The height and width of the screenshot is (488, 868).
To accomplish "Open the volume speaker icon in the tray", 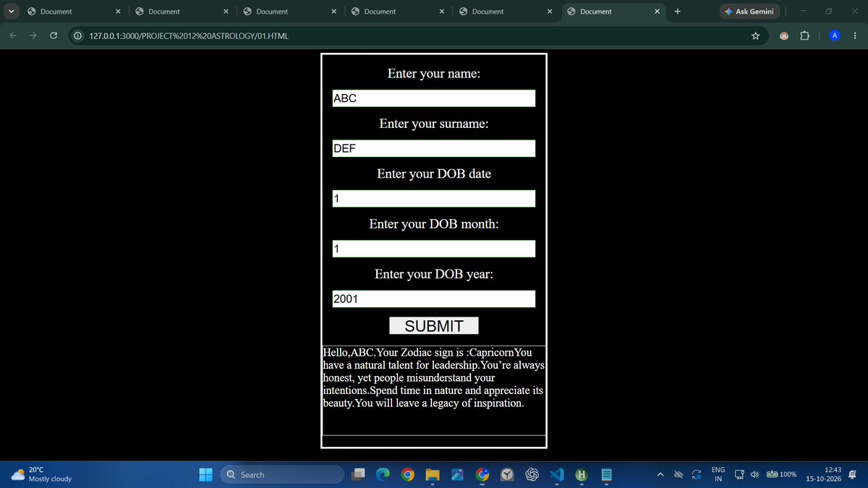I will [754, 475].
